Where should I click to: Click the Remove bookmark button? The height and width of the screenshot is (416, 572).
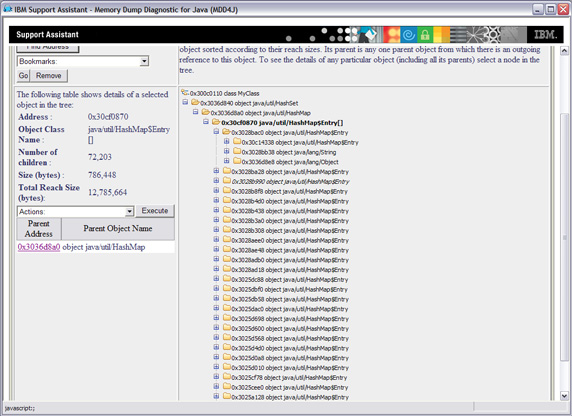pos(49,76)
